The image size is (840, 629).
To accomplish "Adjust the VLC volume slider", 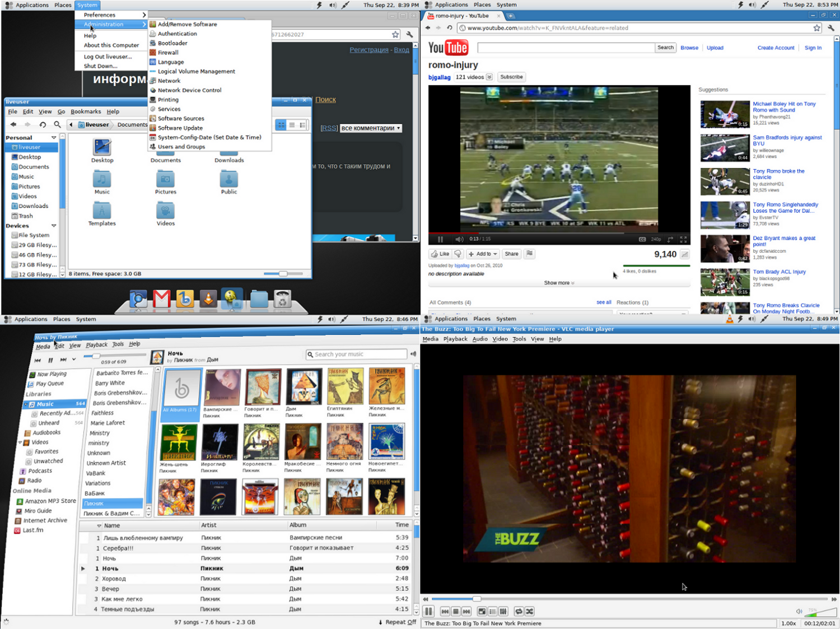I will tap(820, 612).
